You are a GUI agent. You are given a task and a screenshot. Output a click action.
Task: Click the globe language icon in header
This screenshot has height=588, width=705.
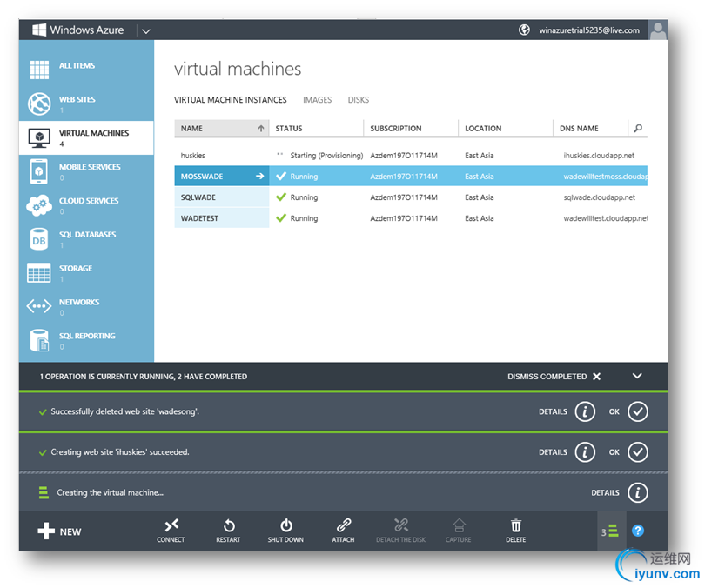[x=524, y=30]
